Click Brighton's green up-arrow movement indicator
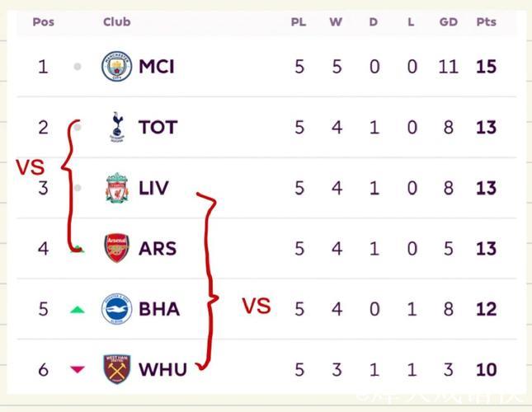 tap(78, 310)
